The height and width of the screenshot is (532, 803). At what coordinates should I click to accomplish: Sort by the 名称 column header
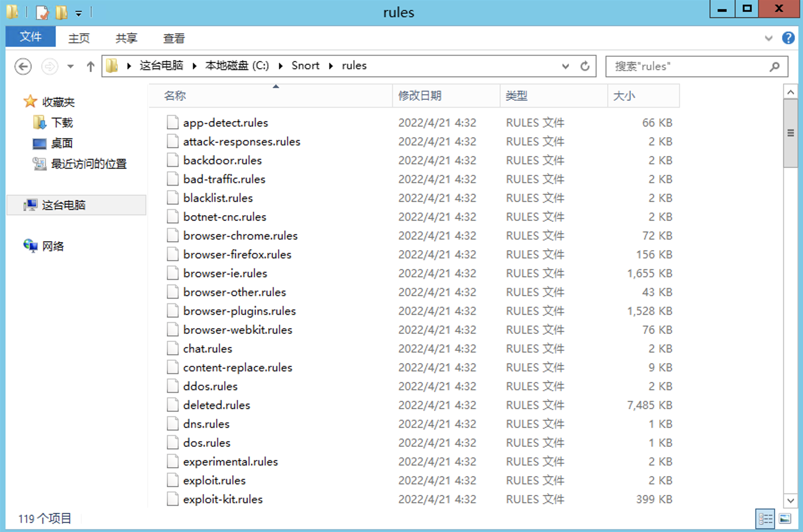(271, 96)
